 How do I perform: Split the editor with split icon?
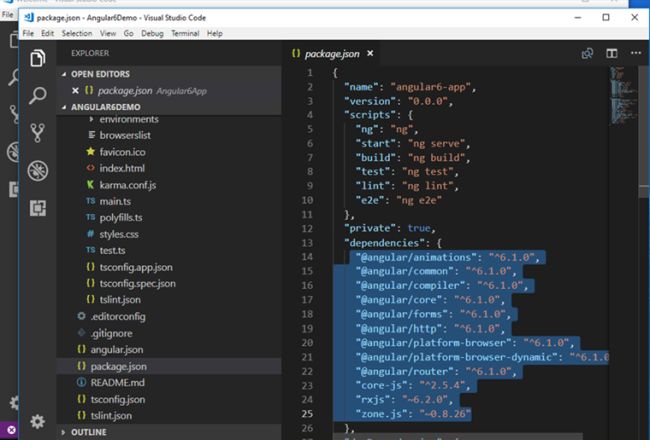[x=612, y=53]
